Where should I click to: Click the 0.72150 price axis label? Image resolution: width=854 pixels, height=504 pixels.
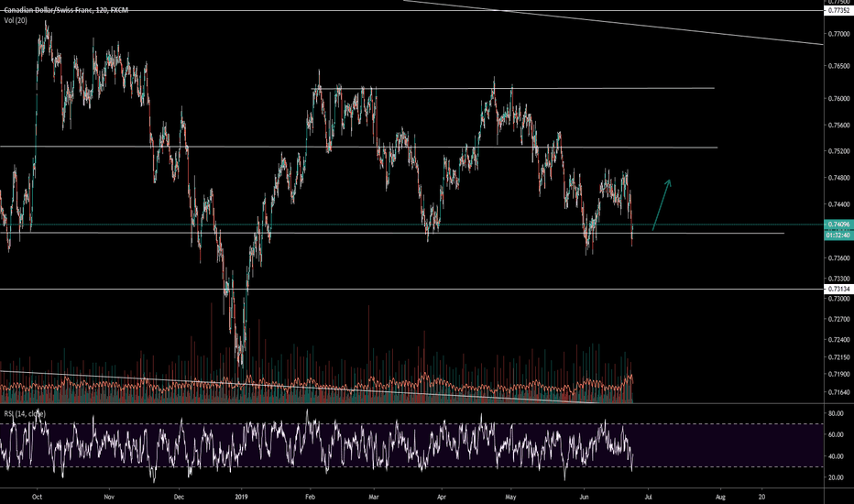tap(838, 357)
